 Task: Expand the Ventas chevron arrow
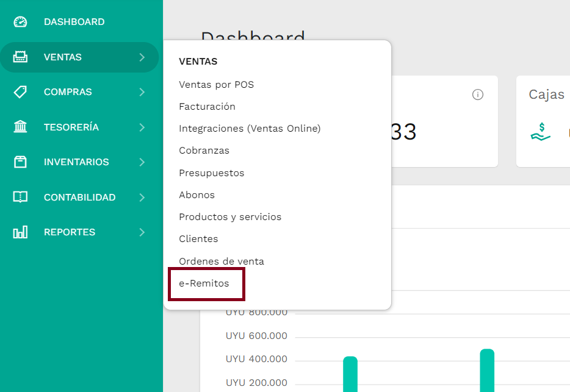click(x=142, y=57)
